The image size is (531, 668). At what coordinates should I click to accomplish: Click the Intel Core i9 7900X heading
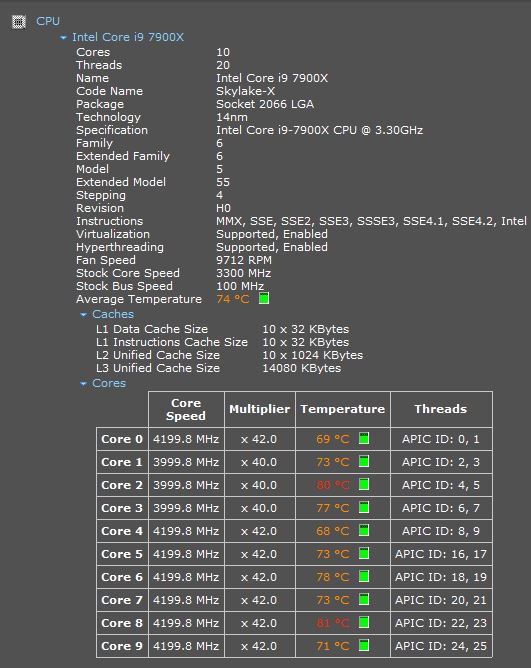click(x=128, y=37)
